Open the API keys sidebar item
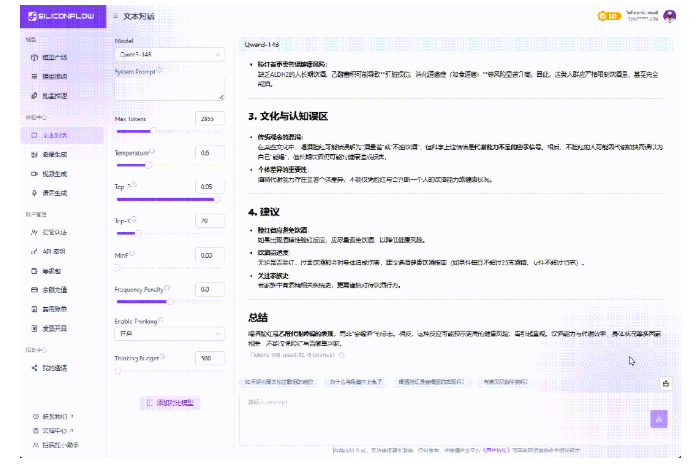Screen dimensions: 699x467 [54, 251]
